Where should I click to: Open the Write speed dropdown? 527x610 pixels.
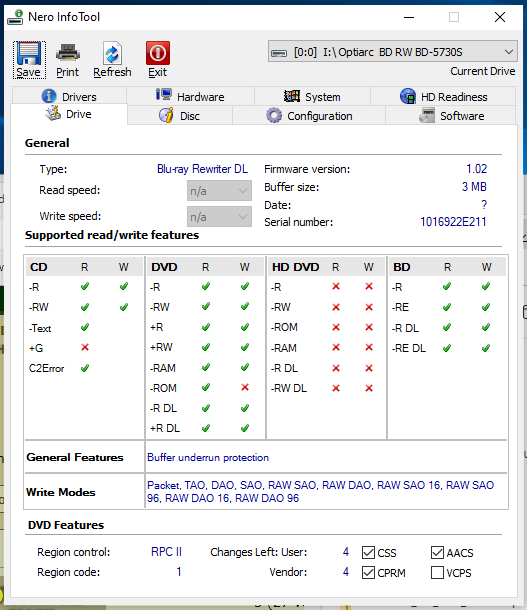219,217
